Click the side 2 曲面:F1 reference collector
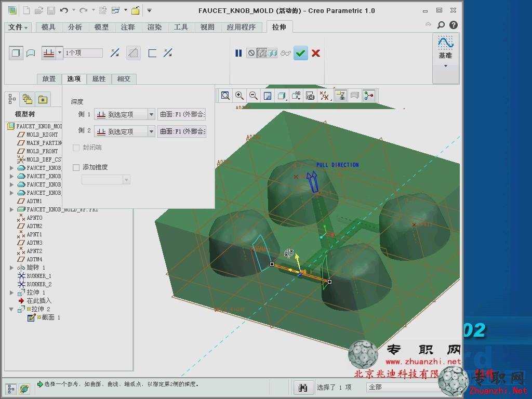Viewport: 532px width, 399px height. [x=182, y=131]
